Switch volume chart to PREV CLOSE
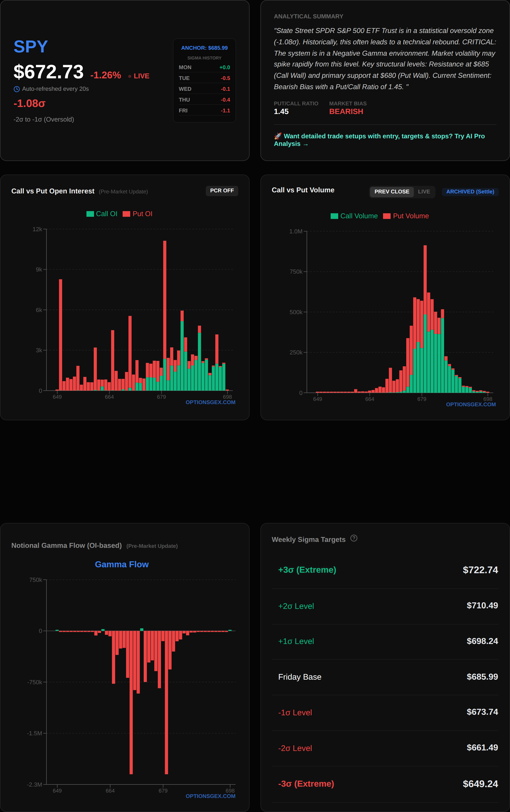Viewport: 510px width, 812px height. [x=391, y=192]
